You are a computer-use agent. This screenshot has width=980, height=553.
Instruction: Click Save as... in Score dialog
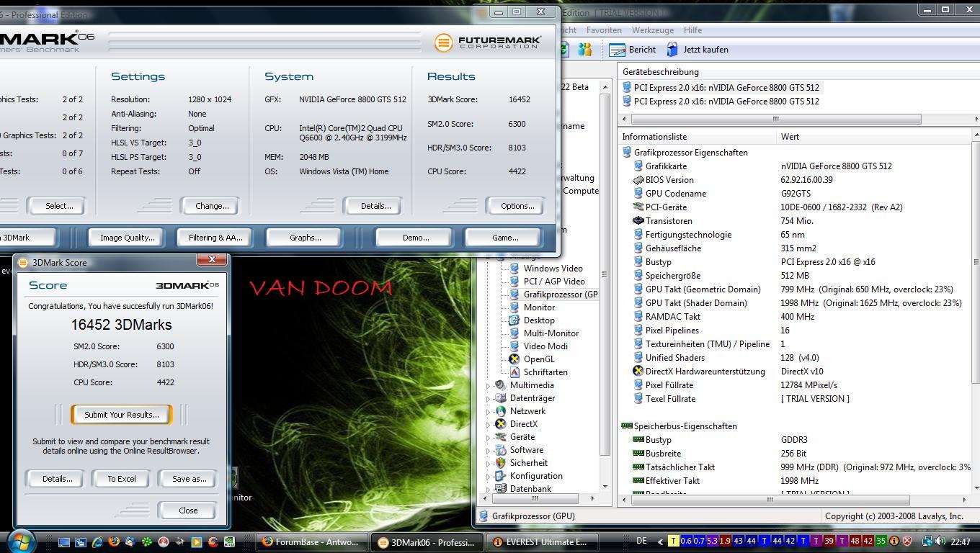189,479
